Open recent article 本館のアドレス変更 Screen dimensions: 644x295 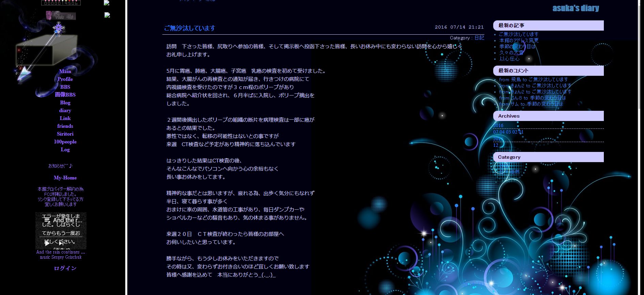point(519,40)
